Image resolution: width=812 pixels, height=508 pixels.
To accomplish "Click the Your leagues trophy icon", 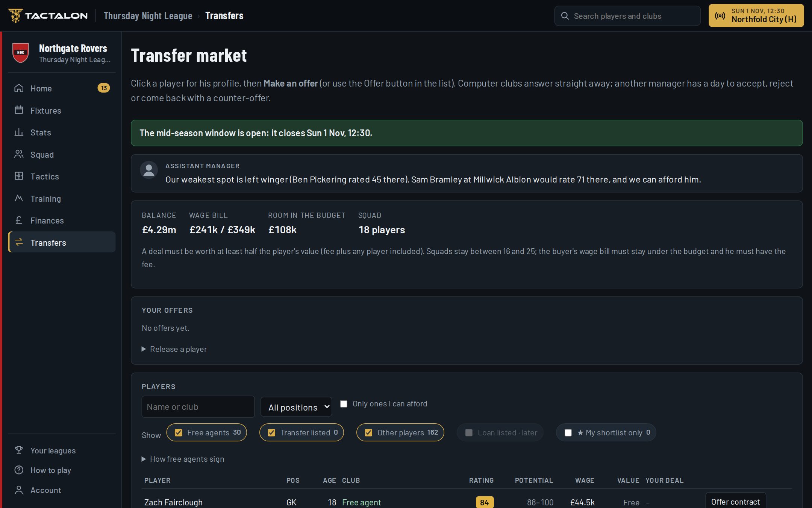I will pos(19,450).
